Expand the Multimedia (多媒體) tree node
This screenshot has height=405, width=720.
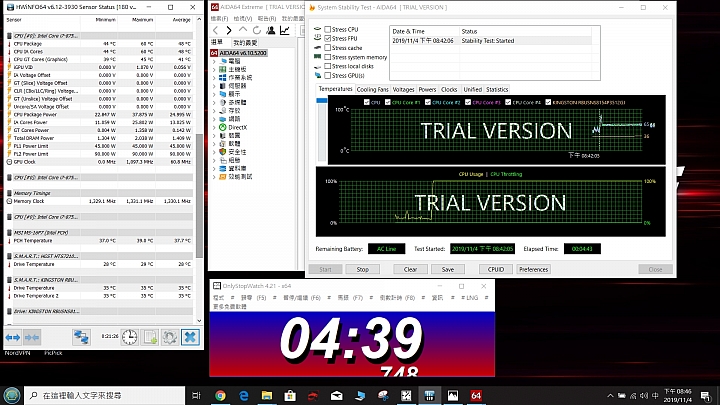tap(214, 102)
